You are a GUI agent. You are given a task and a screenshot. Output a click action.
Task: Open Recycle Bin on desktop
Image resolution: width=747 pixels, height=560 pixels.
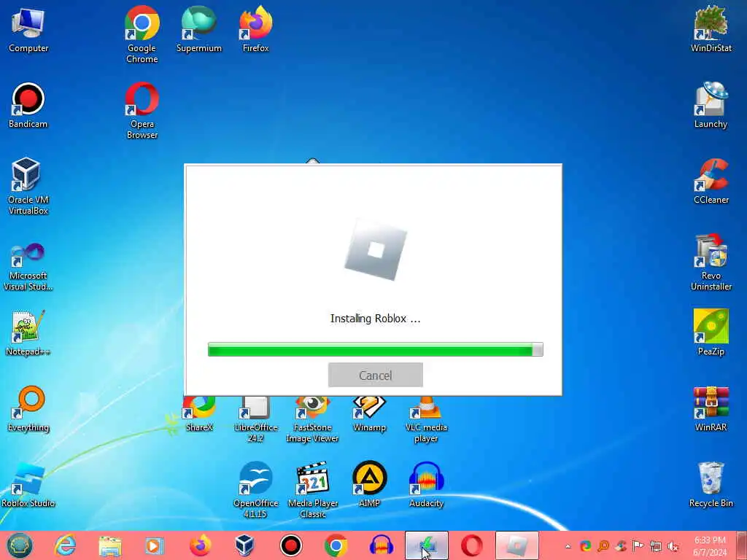(x=711, y=485)
